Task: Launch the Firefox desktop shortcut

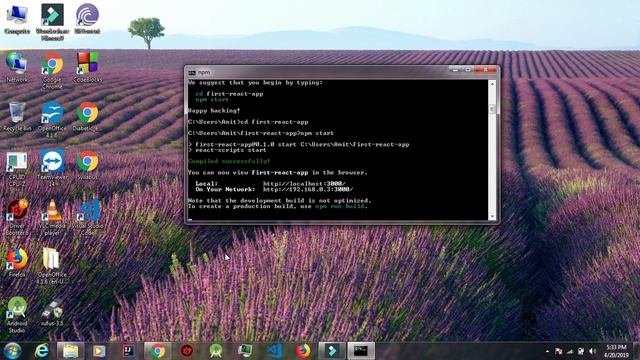Action: pyautogui.click(x=17, y=262)
